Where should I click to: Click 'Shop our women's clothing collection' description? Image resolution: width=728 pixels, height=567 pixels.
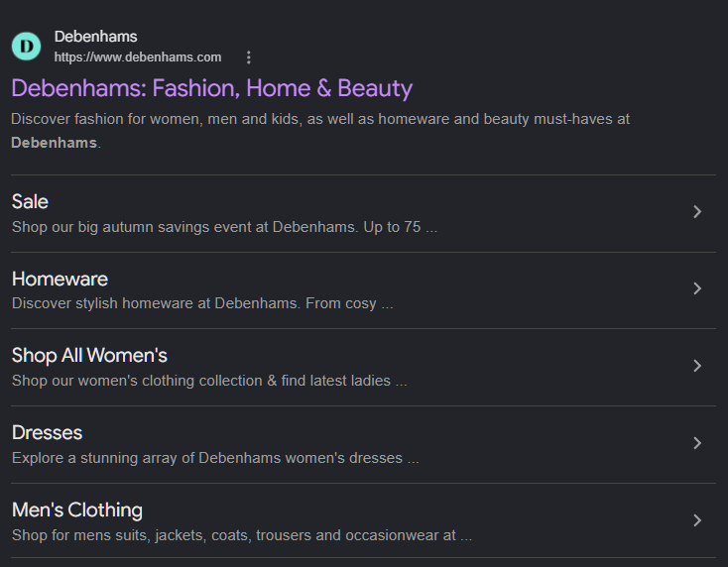pos(209,381)
